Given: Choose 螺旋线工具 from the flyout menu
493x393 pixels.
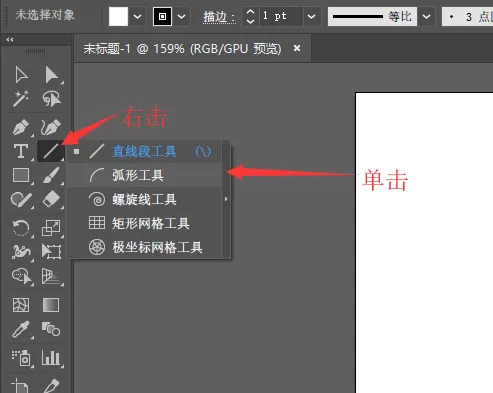Looking at the screenshot, I should click(144, 200).
